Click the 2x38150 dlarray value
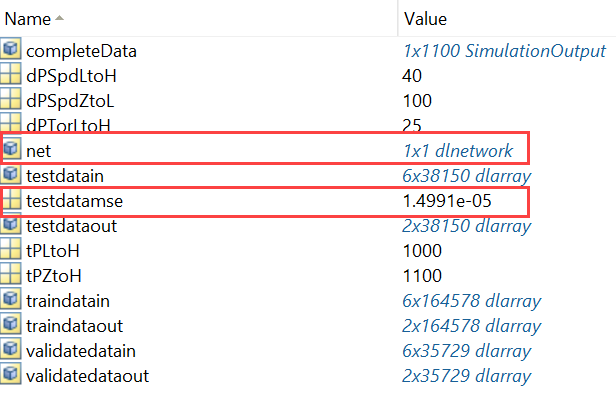 pos(467,226)
